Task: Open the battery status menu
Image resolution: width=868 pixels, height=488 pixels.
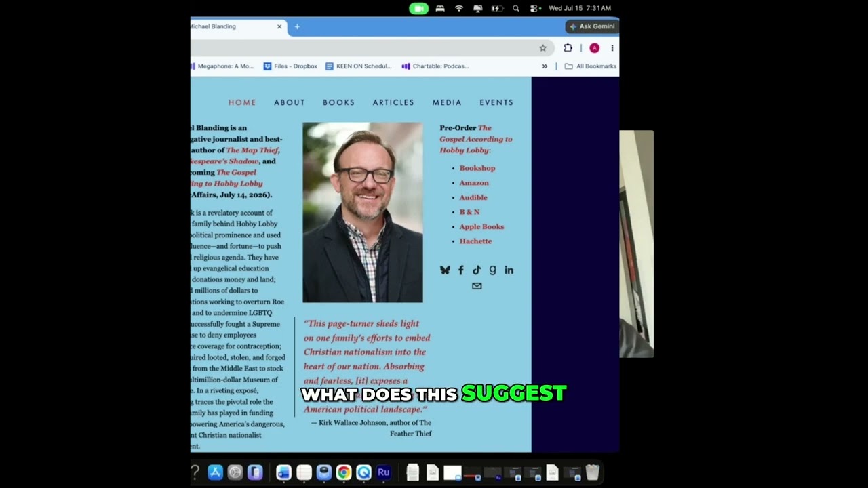Action: [x=497, y=9]
